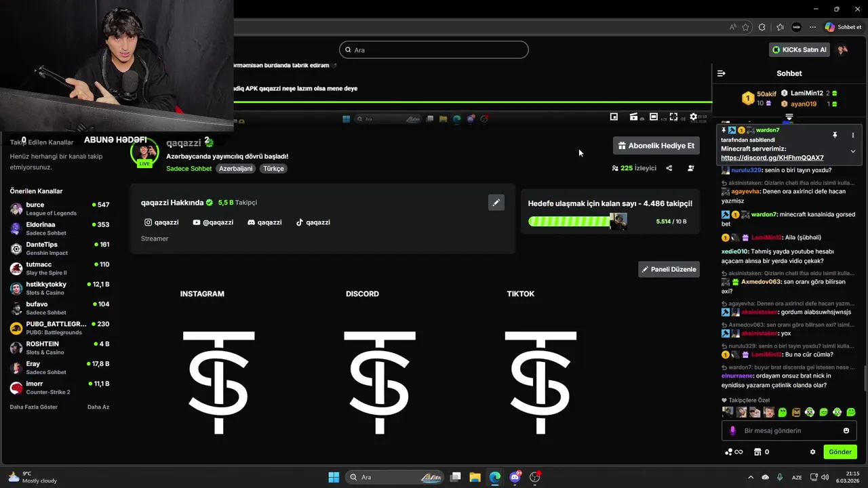Viewport: 868px width, 488px height.
Task: Open tutmacc recommended channel
Action: pos(60,268)
